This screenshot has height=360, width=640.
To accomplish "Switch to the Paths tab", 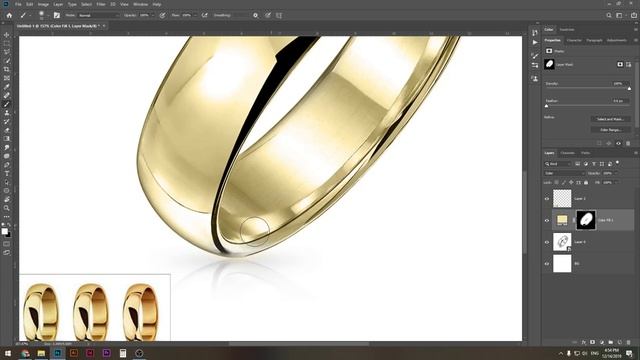I will pos(586,153).
